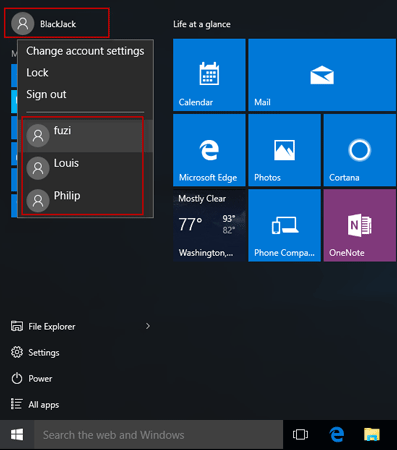Click the BlackJack account name
The image size is (397, 450).
coord(58,24)
